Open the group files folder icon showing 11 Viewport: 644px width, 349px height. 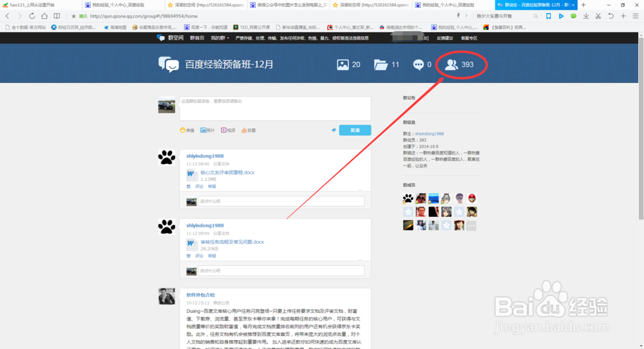pos(381,64)
